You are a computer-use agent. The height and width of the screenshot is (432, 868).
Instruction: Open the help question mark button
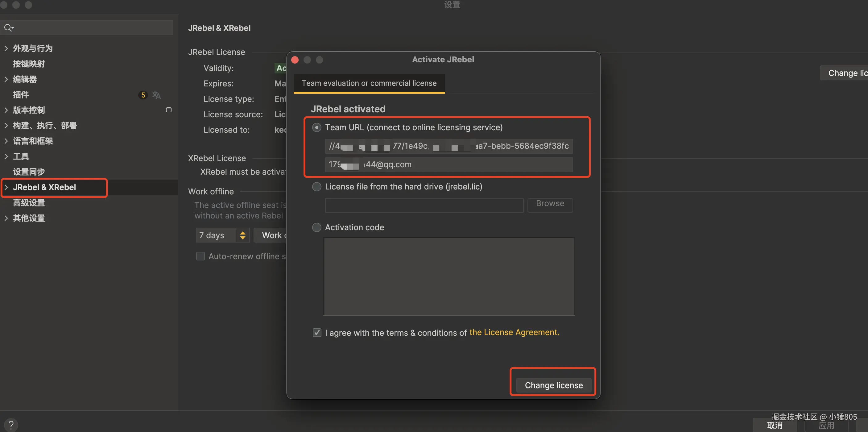pos(11,425)
